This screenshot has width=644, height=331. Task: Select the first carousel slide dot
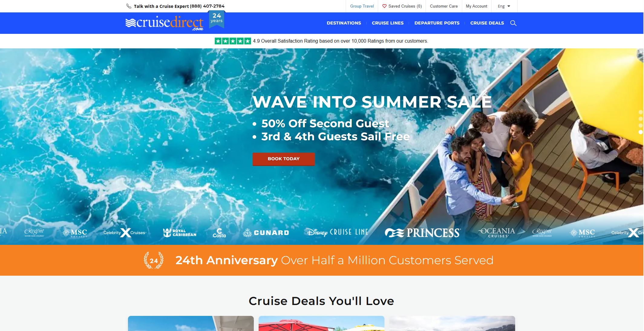click(x=641, y=112)
